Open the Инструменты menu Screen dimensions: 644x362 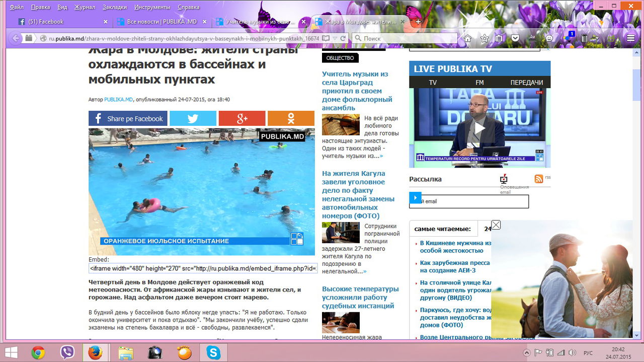[x=152, y=8]
